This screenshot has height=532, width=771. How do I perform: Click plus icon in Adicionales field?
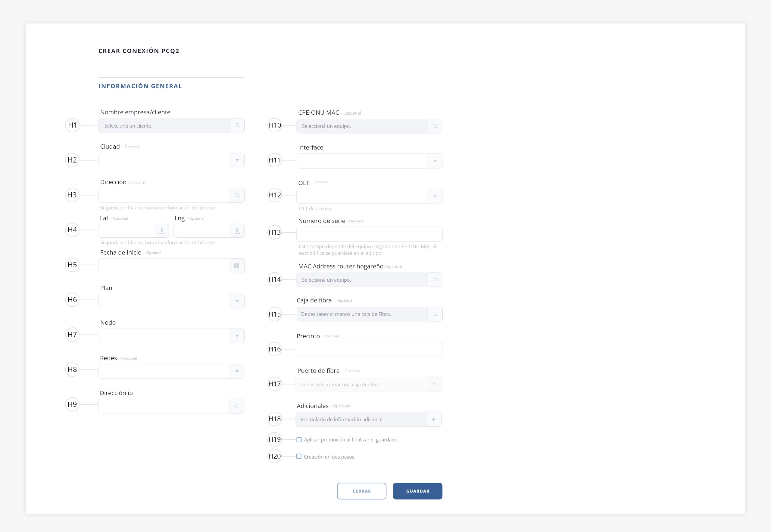(433, 419)
